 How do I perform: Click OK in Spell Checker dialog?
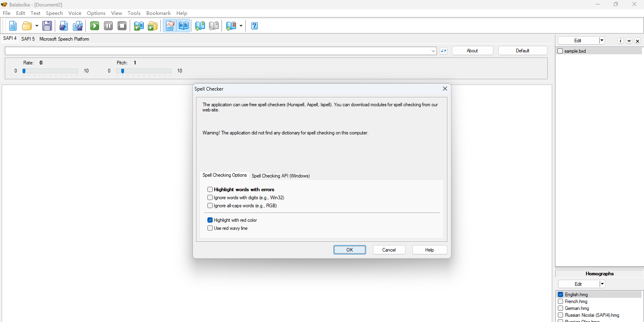[x=350, y=250]
